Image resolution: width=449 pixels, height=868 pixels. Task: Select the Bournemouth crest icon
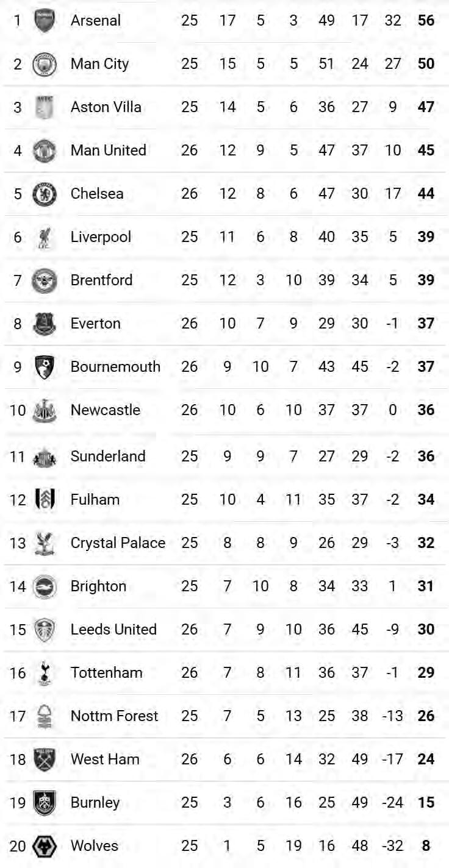pos(45,367)
